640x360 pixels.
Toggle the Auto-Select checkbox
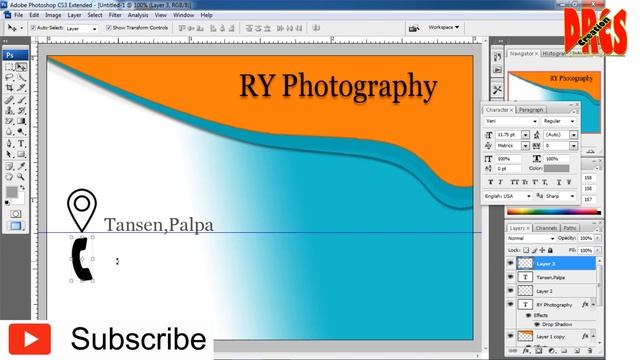click(33, 28)
